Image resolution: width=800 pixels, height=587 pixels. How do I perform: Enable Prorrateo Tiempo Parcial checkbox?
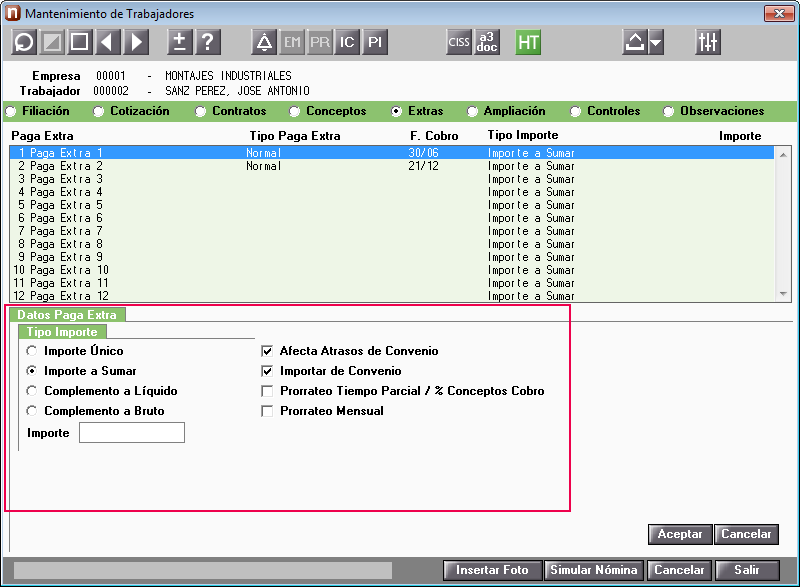coord(267,391)
